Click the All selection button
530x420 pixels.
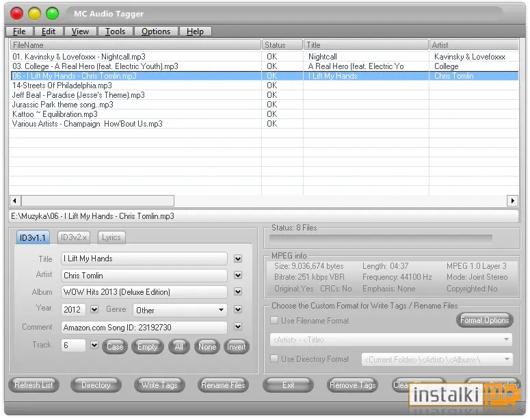click(x=178, y=347)
